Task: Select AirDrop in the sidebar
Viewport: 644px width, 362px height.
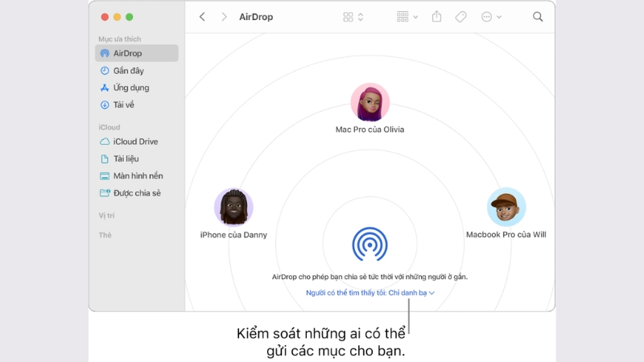Action: coord(127,53)
